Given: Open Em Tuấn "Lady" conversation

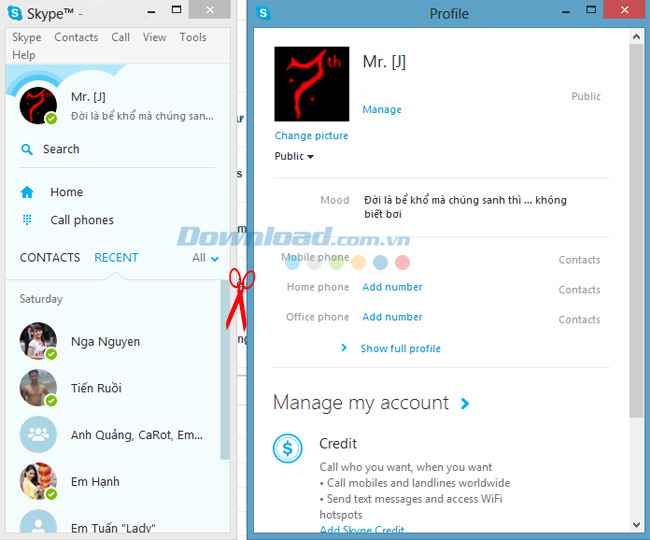Looking at the screenshot, I should [x=113, y=528].
